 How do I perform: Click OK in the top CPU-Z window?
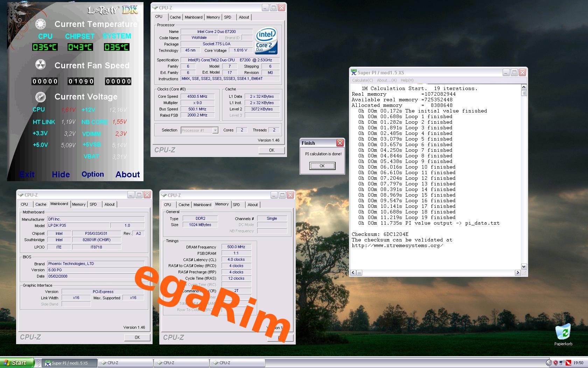tap(272, 150)
